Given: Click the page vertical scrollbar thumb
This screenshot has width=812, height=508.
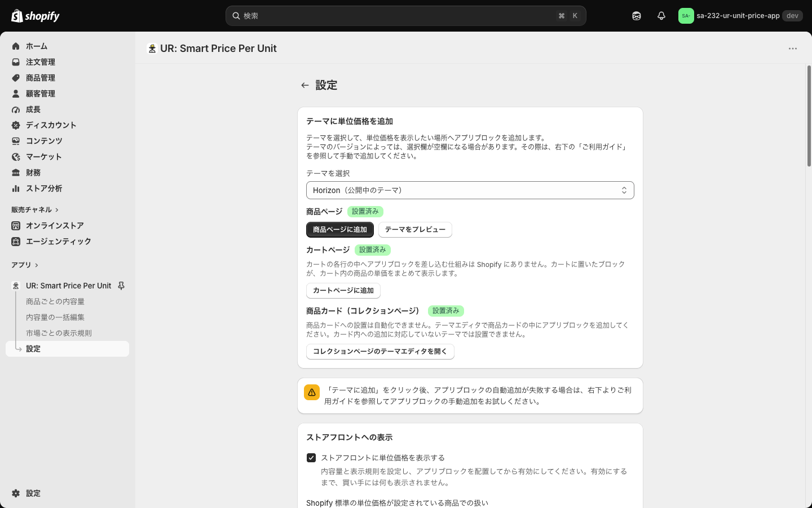Looking at the screenshot, I should [x=809, y=116].
